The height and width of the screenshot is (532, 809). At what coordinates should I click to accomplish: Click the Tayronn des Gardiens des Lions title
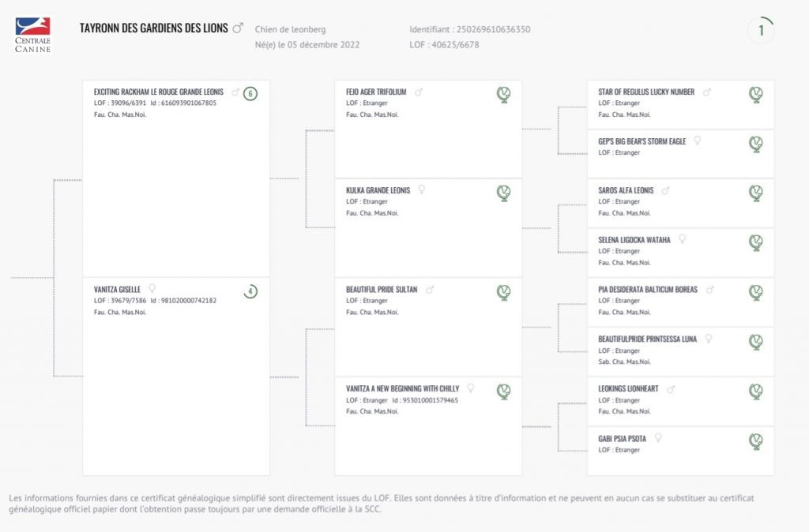pos(154,28)
